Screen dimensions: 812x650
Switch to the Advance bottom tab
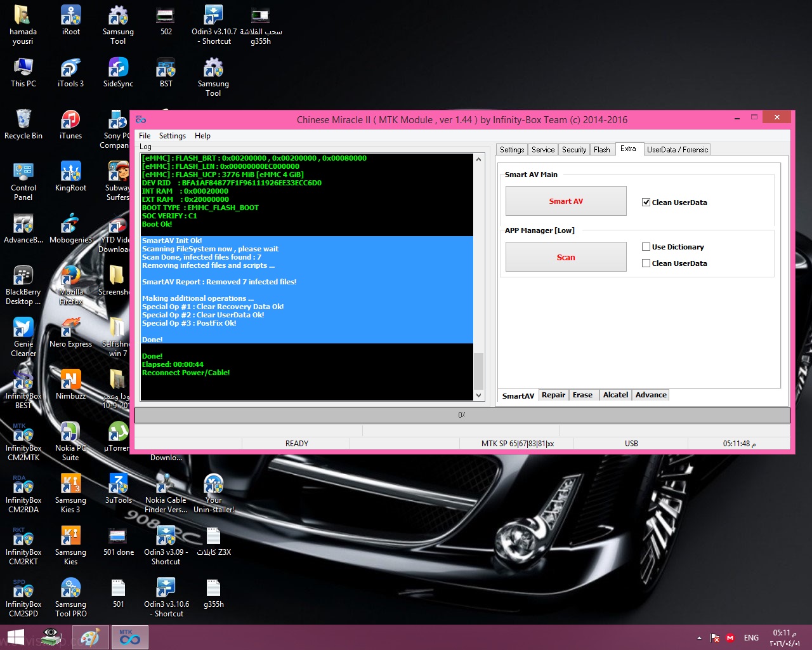tap(651, 395)
